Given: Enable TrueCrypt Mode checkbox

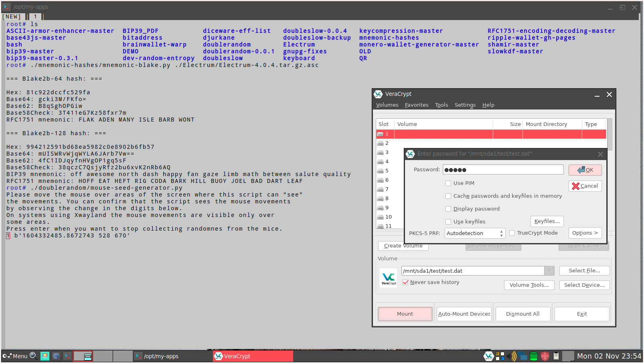Looking at the screenshot, I should pos(512,233).
